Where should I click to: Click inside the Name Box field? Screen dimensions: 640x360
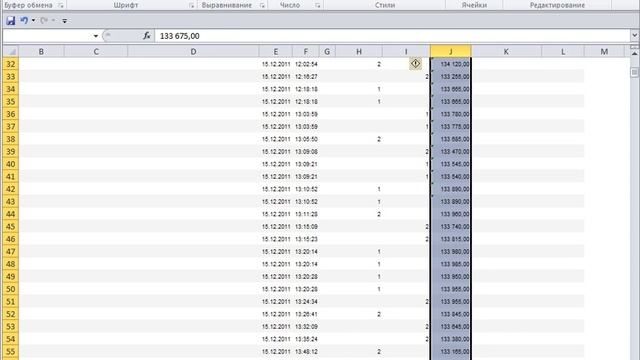click(47, 36)
